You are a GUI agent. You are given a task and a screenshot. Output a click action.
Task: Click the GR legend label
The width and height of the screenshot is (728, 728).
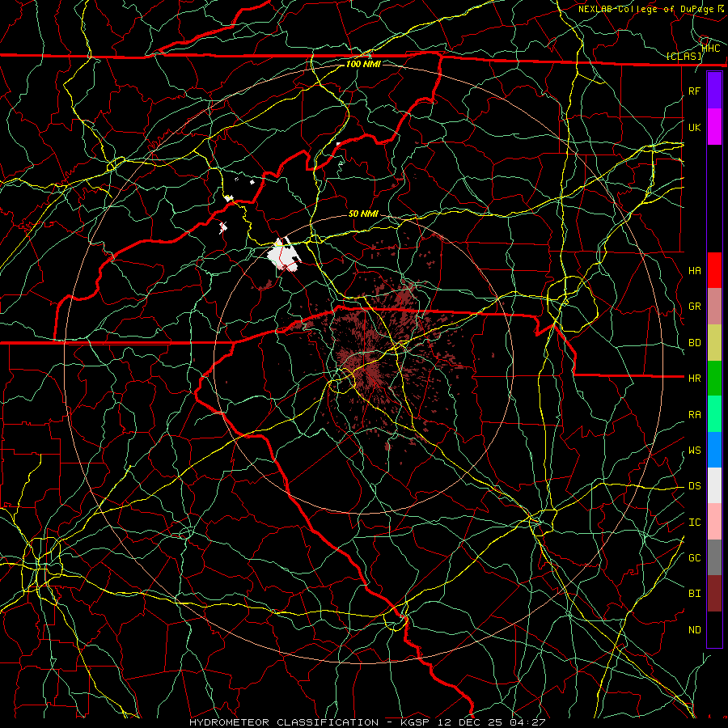tap(694, 307)
